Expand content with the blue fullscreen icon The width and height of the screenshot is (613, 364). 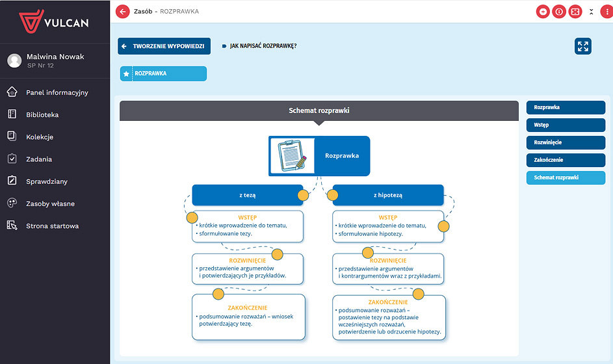tap(582, 46)
